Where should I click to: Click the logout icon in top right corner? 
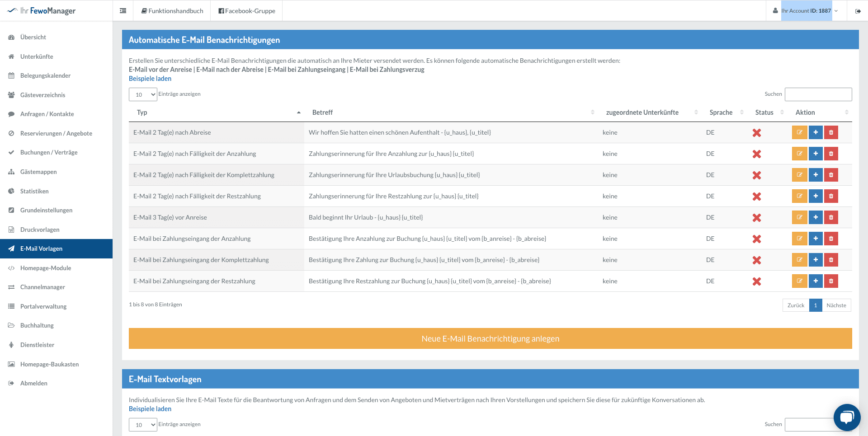[858, 11]
